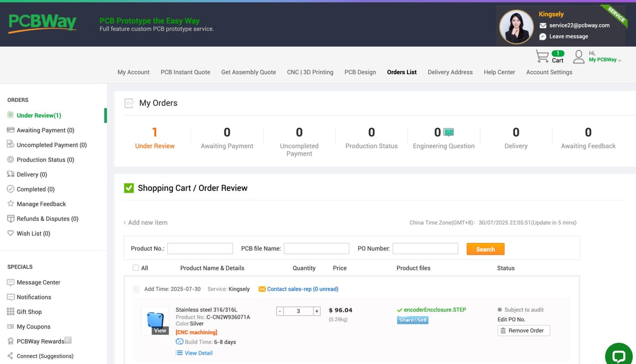Open CNC | 3D Printing page
The height and width of the screenshot is (364, 636).
[x=310, y=72]
